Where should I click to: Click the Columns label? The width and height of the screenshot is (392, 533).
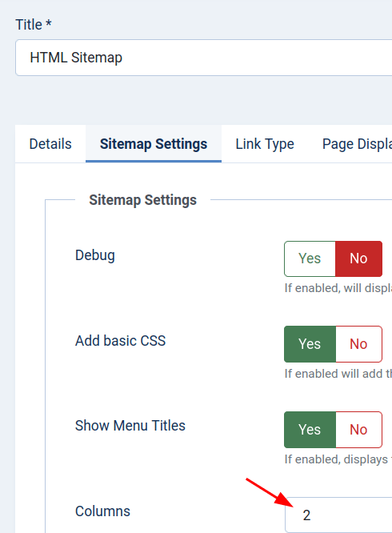click(x=102, y=511)
